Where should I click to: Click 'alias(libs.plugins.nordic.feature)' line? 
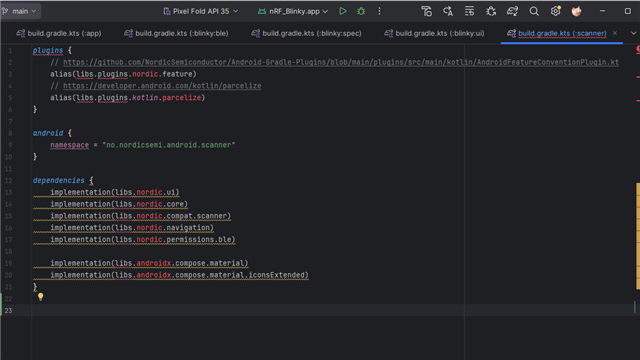pyautogui.click(x=123, y=74)
